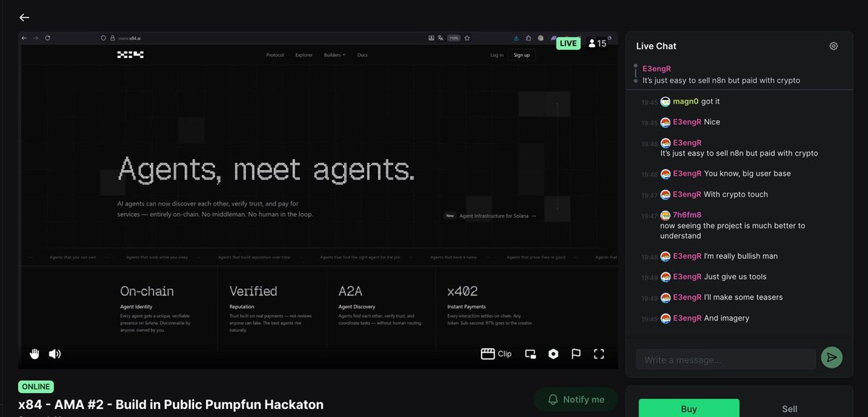The width and height of the screenshot is (868, 417).
Task: Click the x402 feature card heading
Action: [x=462, y=291]
